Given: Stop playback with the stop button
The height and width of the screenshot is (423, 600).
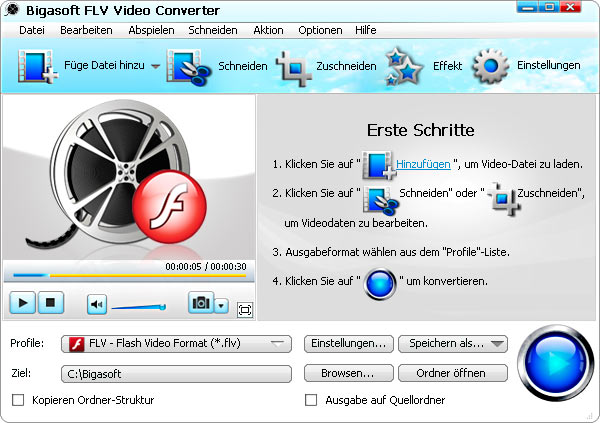Looking at the screenshot, I should (x=50, y=303).
